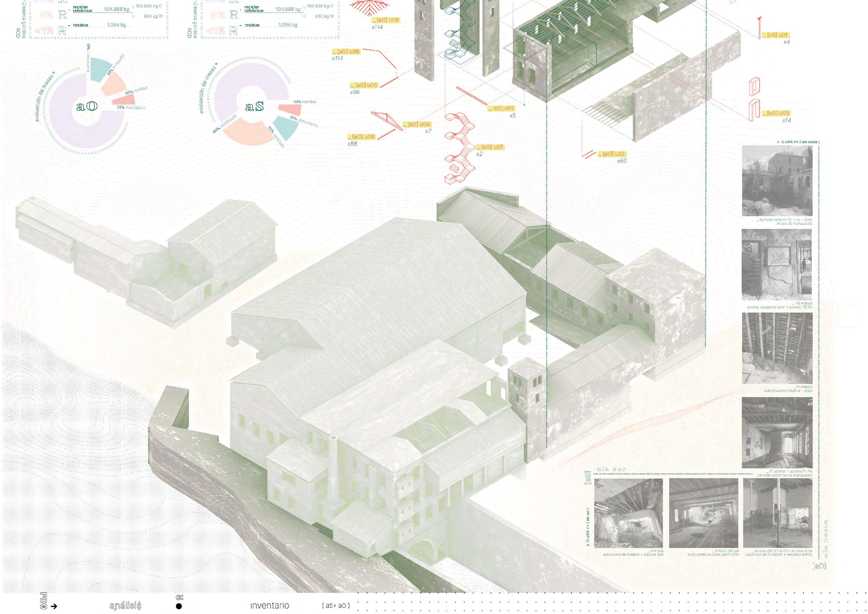Screen dimensions: 868x614
Task: Open the 'subestructura madera + tejas' interior photo
Action: (777, 348)
